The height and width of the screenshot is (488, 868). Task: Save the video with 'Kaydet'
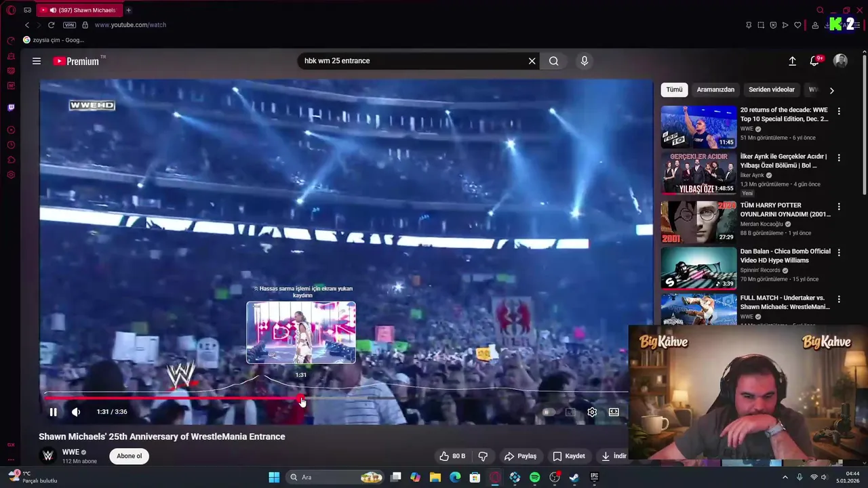click(x=568, y=456)
